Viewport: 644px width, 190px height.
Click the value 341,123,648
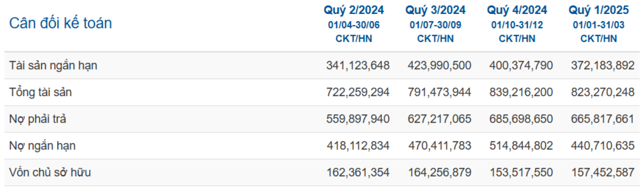(x=358, y=66)
